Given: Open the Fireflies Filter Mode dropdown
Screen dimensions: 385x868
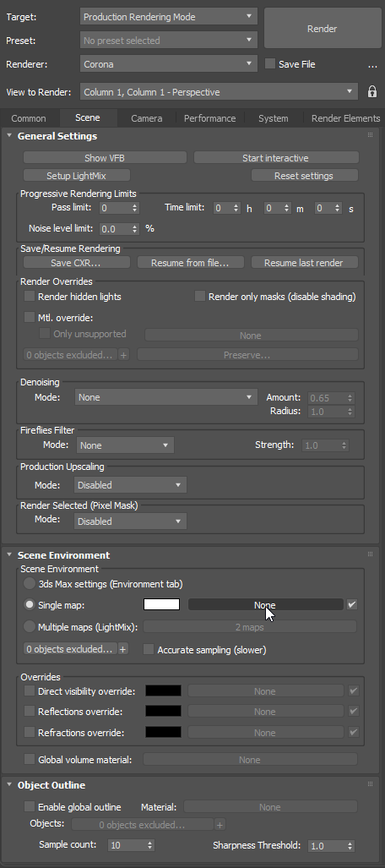Looking at the screenshot, I should point(124,445).
